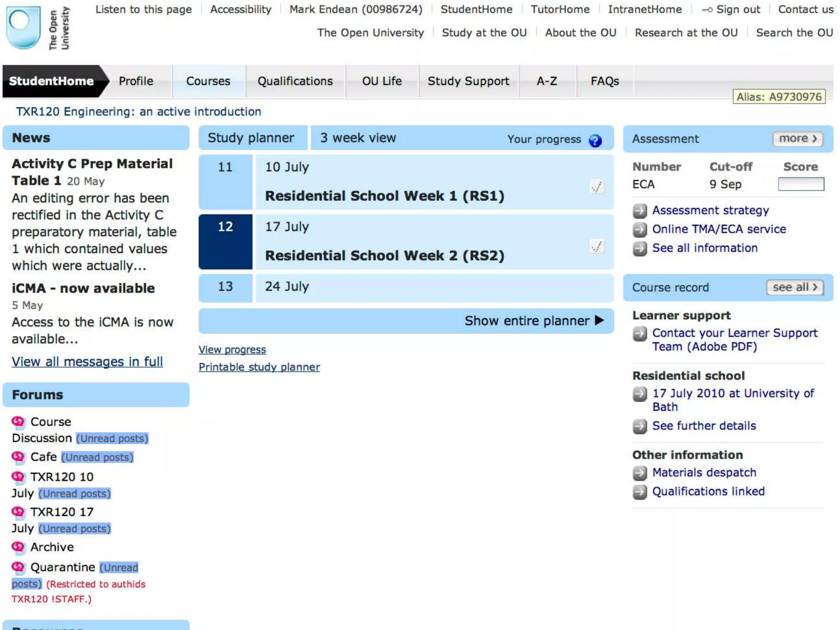Click arrow icon beside Assessment strategy
Screen dimensions: 840x630
[x=639, y=211]
